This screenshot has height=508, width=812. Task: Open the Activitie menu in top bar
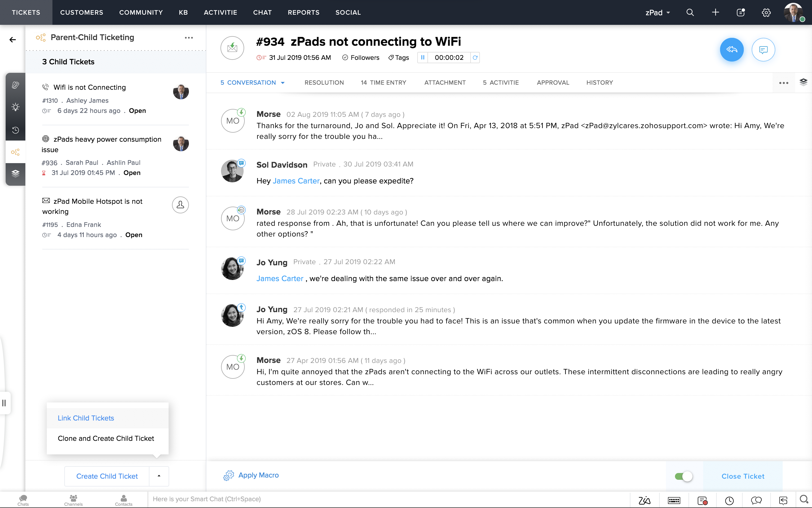220,12
